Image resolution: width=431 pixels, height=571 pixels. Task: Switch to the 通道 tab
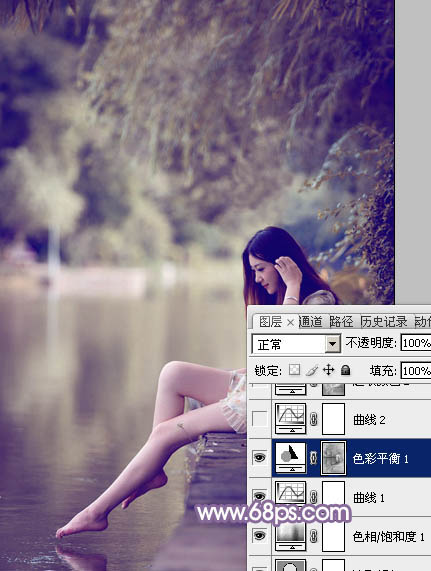[311, 322]
